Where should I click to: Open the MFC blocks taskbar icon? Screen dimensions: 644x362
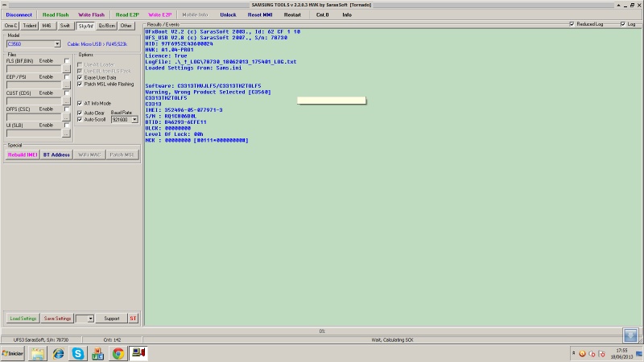(97, 353)
